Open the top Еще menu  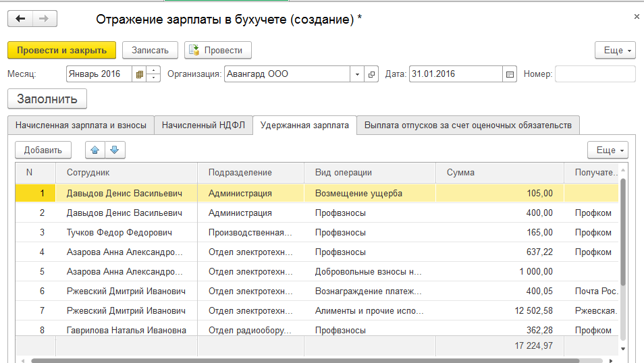click(615, 51)
